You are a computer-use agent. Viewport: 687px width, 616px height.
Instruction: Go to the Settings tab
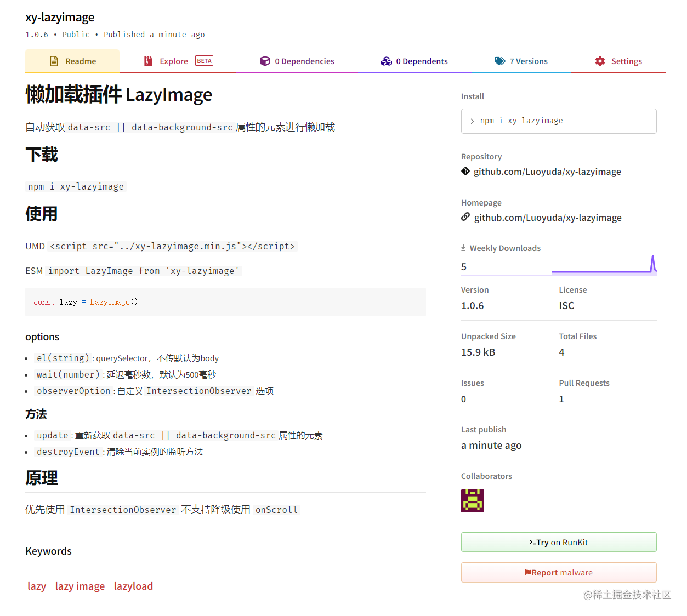(618, 61)
